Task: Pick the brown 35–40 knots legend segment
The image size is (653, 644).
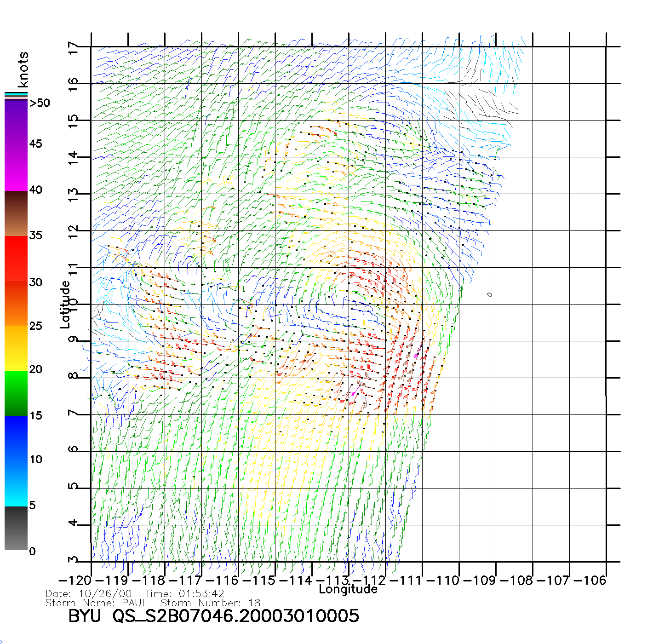Action: point(16,213)
